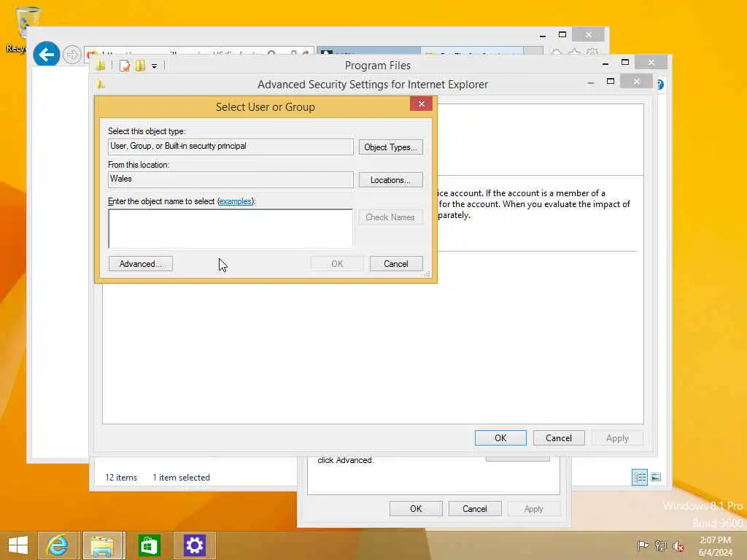Click Internet Explorer's forward arrow
Image resolution: width=747 pixels, height=560 pixels.
[72, 54]
